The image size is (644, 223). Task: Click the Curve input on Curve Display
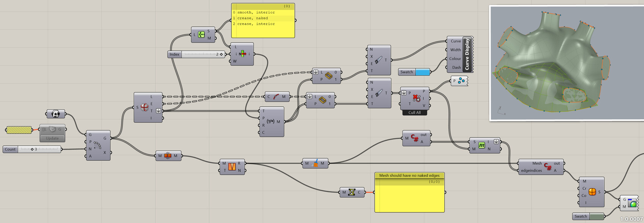[x=456, y=41]
